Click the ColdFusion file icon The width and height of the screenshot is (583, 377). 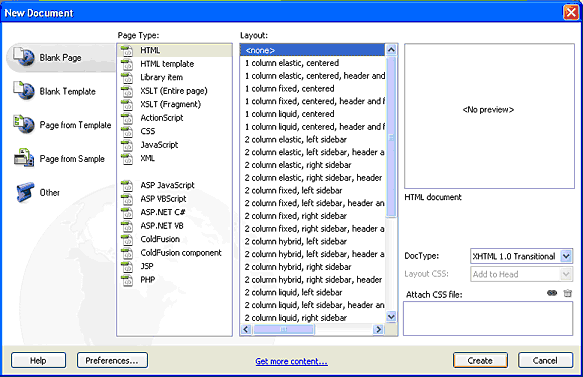point(127,239)
